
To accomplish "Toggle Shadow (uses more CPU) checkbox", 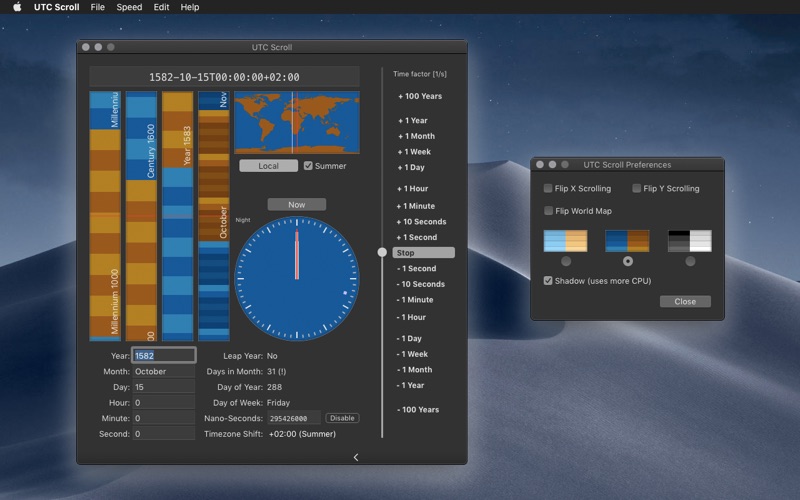I will point(548,281).
